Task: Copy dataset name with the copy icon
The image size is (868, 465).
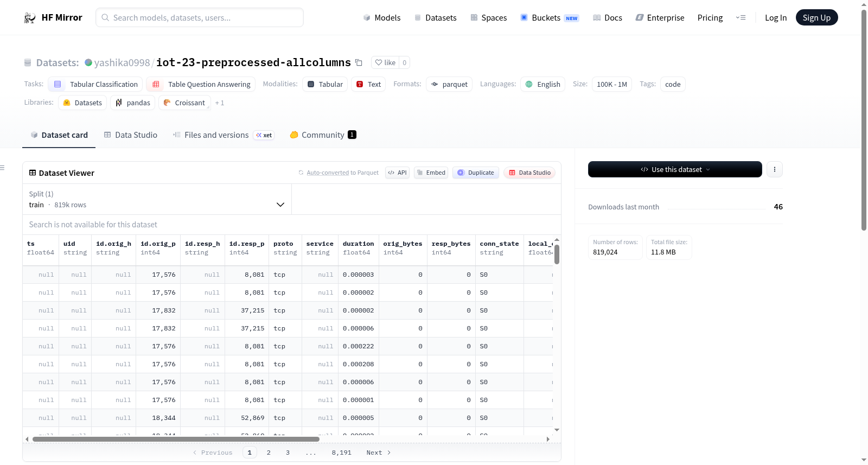Action: 359,62
